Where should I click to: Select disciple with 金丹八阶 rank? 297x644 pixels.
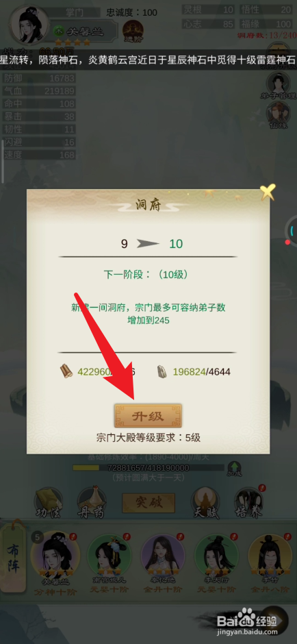[x=270, y=563]
